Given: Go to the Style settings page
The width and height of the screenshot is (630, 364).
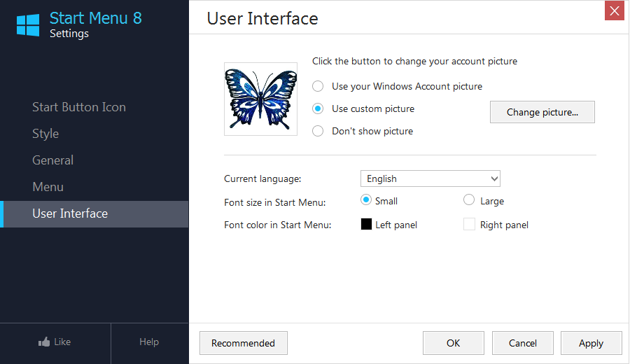Looking at the screenshot, I should point(45,134).
